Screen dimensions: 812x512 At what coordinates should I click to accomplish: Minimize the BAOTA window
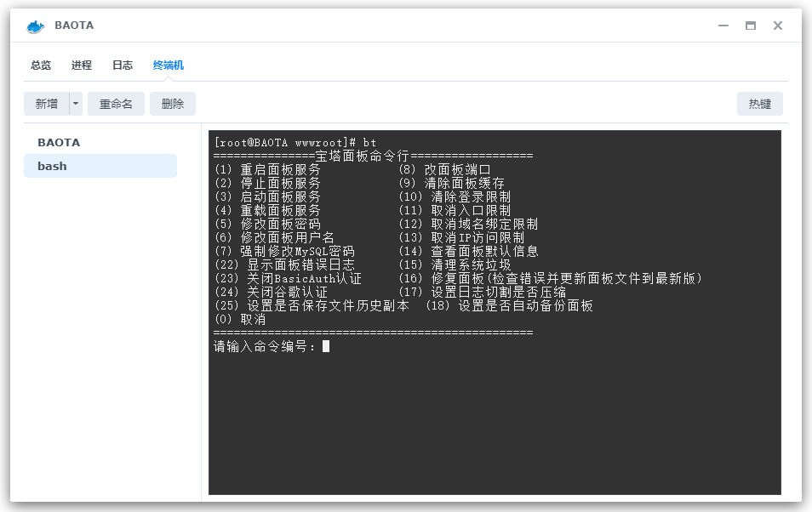[x=723, y=26]
